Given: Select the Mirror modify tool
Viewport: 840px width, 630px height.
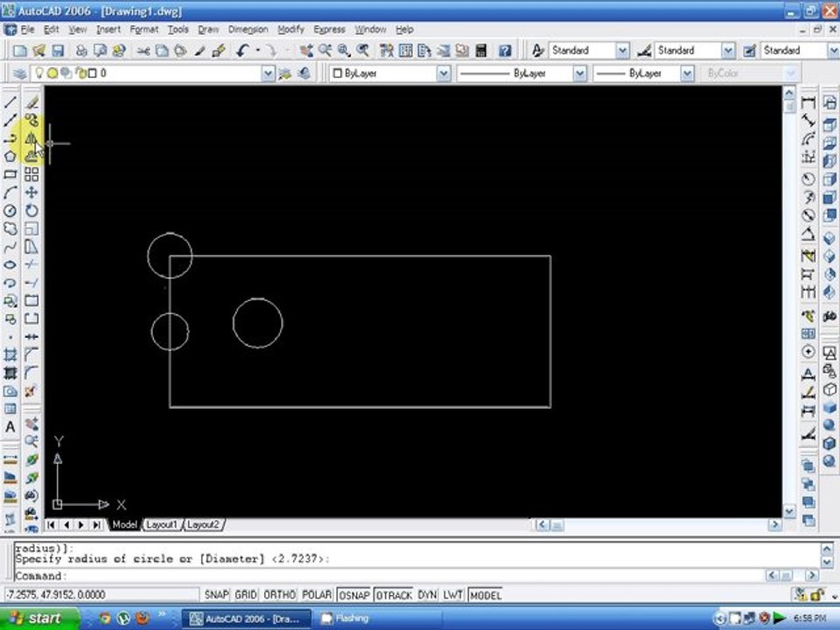Looking at the screenshot, I should tap(31, 138).
